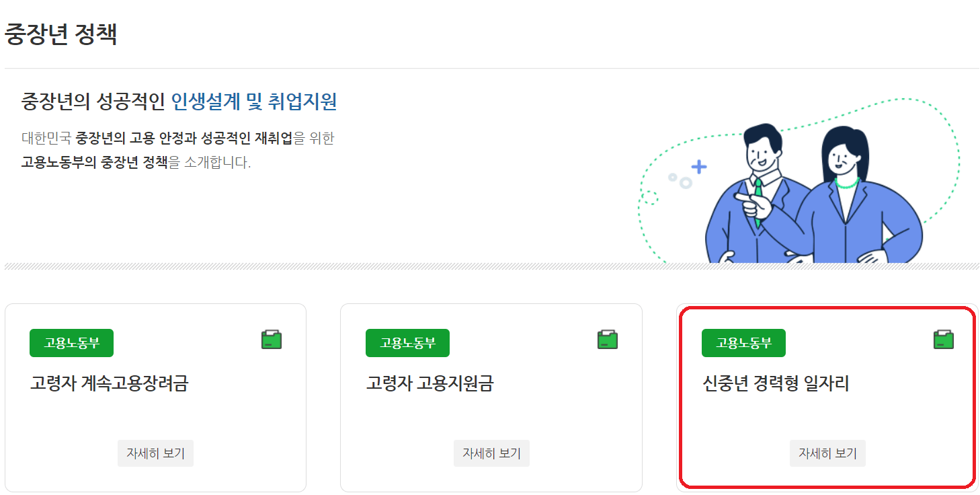Click 자세히 보기 on the 신중년 경력형 일자리 card
The image size is (980, 495).
tap(827, 453)
